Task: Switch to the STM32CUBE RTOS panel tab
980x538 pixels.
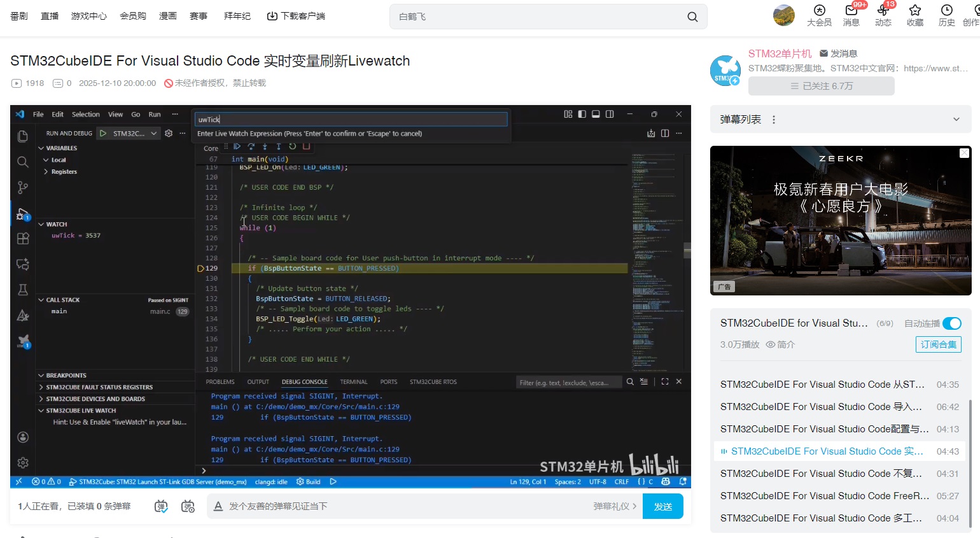Action: pyautogui.click(x=433, y=382)
